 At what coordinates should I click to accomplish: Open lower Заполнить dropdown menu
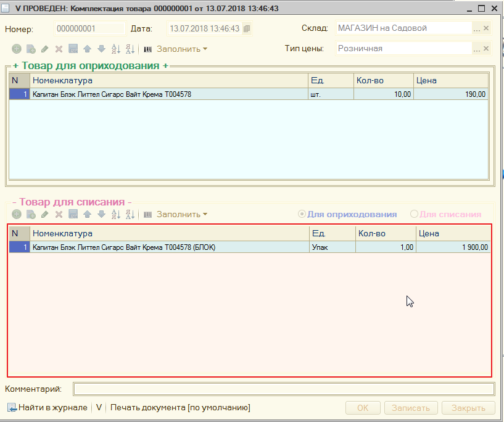pos(182,214)
